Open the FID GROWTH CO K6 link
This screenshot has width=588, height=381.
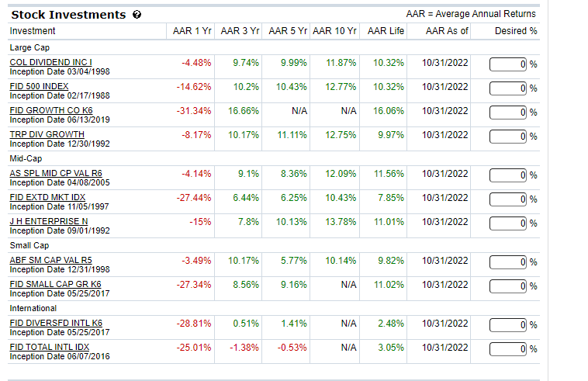coord(50,110)
